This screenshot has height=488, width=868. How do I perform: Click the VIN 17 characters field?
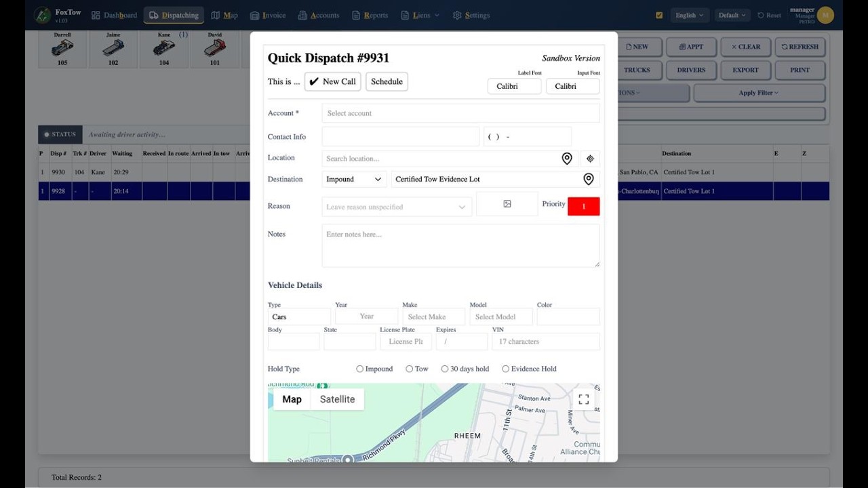546,342
